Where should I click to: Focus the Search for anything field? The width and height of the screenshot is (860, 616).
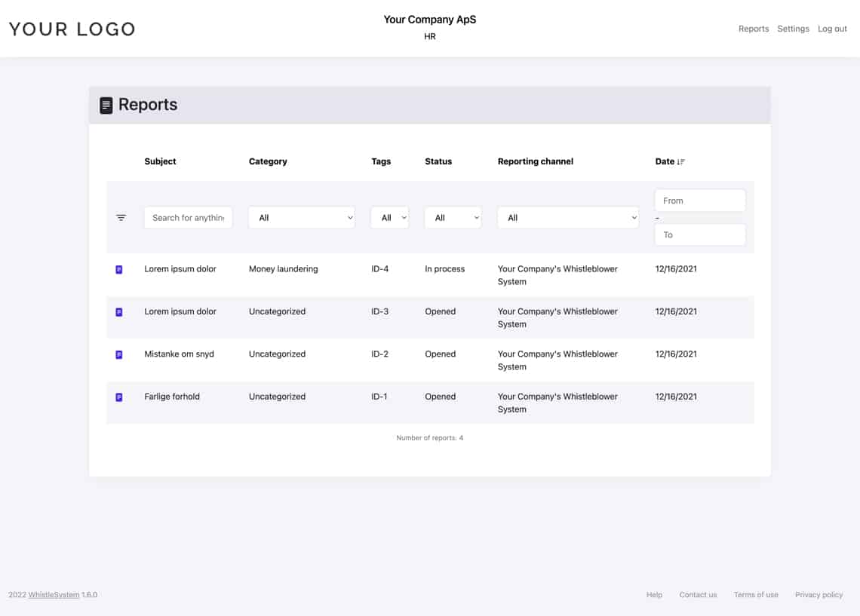tap(188, 218)
